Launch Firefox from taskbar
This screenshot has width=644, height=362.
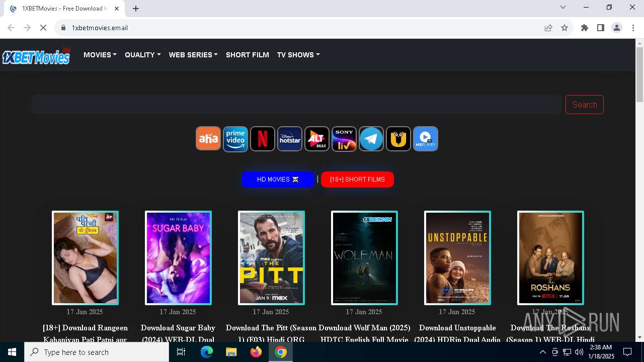[x=256, y=352]
